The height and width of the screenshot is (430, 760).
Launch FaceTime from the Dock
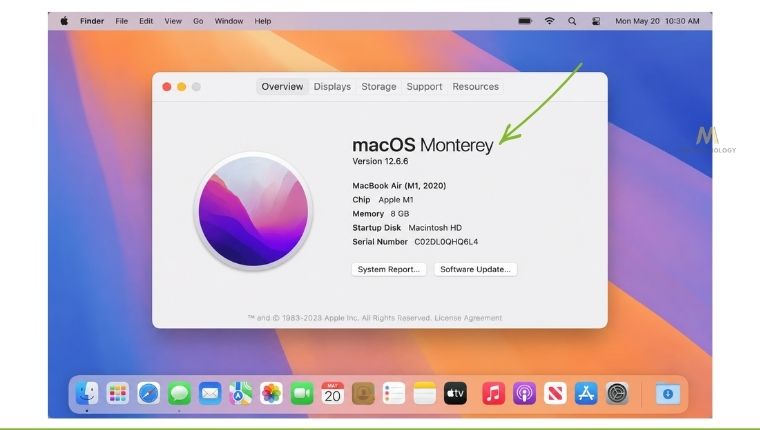click(x=302, y=393)
